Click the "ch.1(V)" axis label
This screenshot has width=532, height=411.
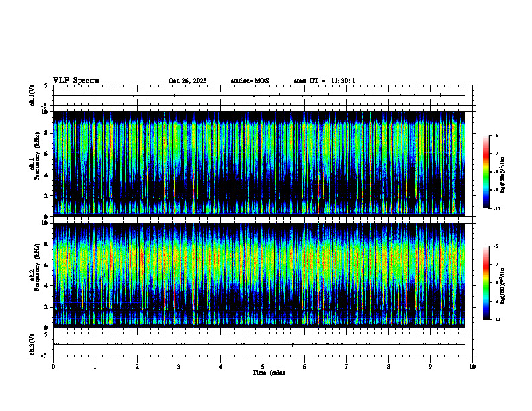point(32,95)
